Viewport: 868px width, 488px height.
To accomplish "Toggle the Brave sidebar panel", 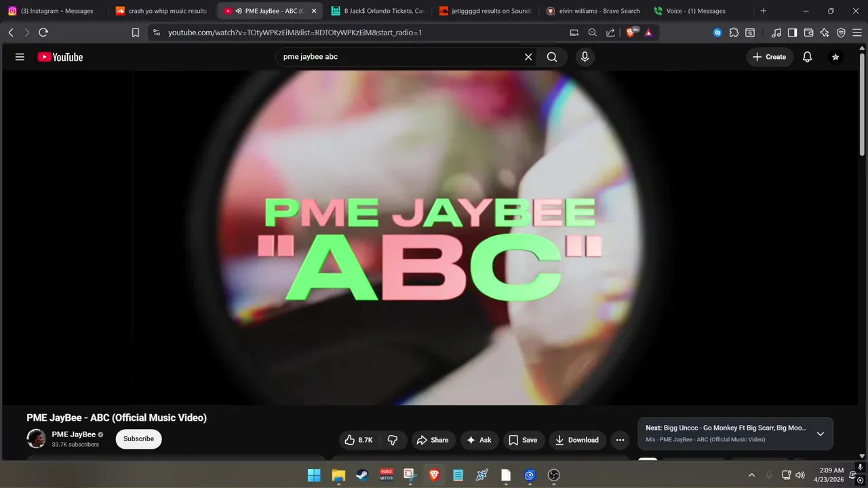I will click(792, 33).
